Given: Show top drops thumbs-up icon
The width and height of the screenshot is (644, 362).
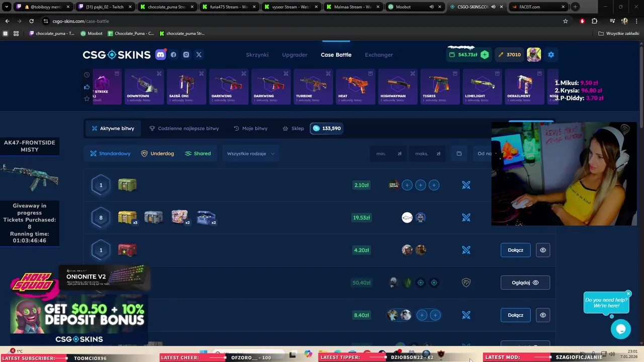Looking at the screenshot, I should (87, 87).
